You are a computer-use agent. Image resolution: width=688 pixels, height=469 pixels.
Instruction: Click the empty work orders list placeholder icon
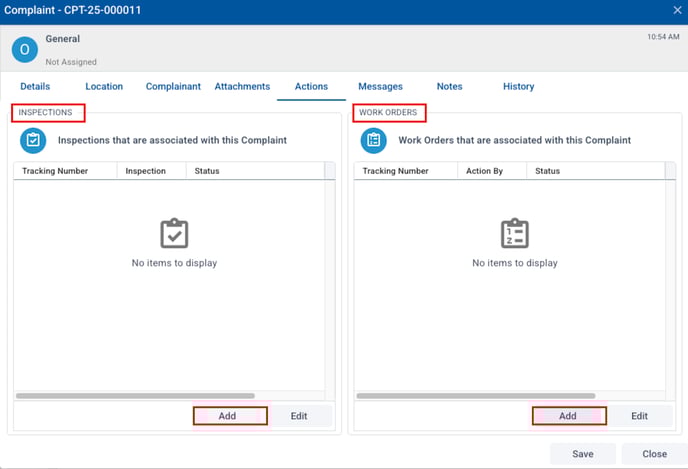[x=515, y=234]
